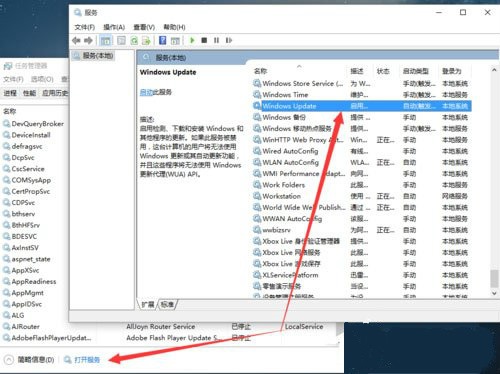Click the gear icon beside XLServicePlatform
Image resolution: width=500 pixels, height=374 pixels.
(x=257, y=275)
